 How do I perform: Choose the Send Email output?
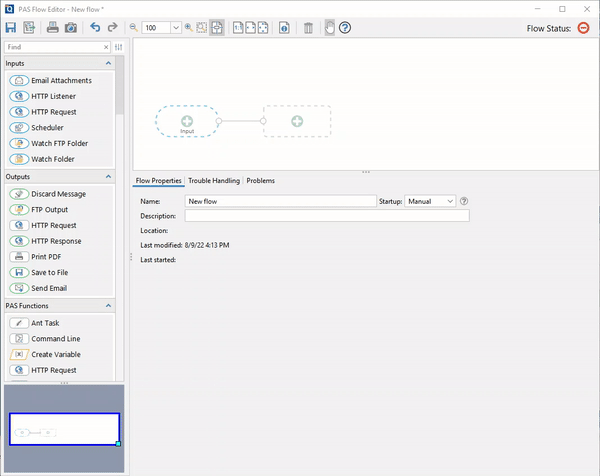[51, 288]
